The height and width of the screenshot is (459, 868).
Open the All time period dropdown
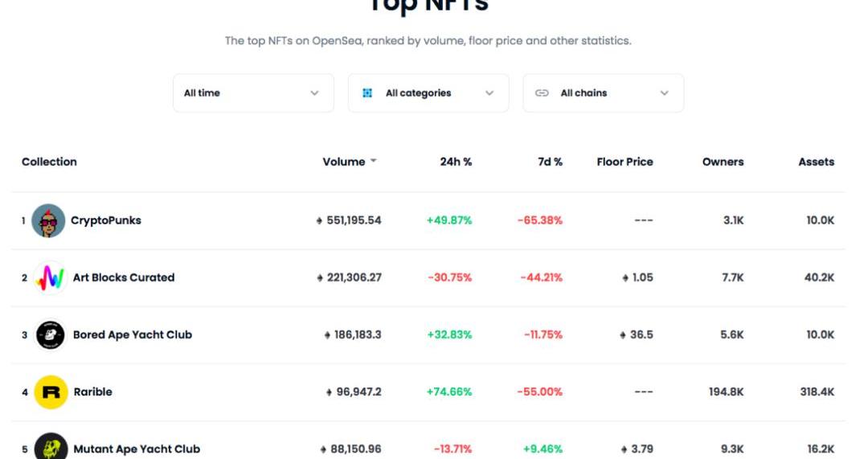(x=253, y=93)
